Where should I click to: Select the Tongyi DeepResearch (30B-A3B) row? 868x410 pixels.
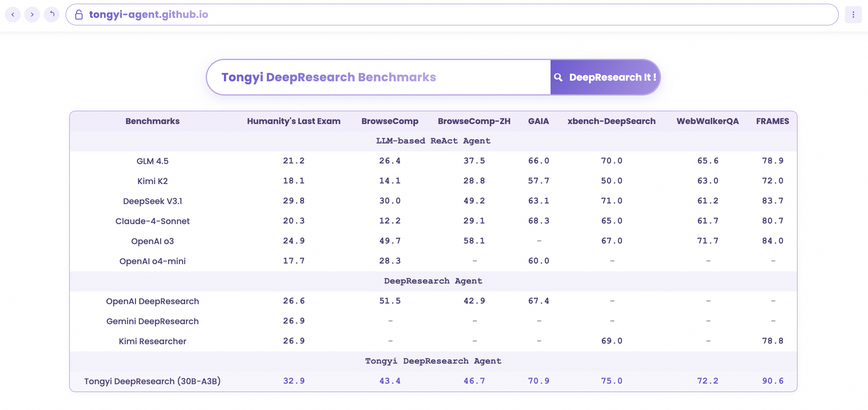coord(152,381)
